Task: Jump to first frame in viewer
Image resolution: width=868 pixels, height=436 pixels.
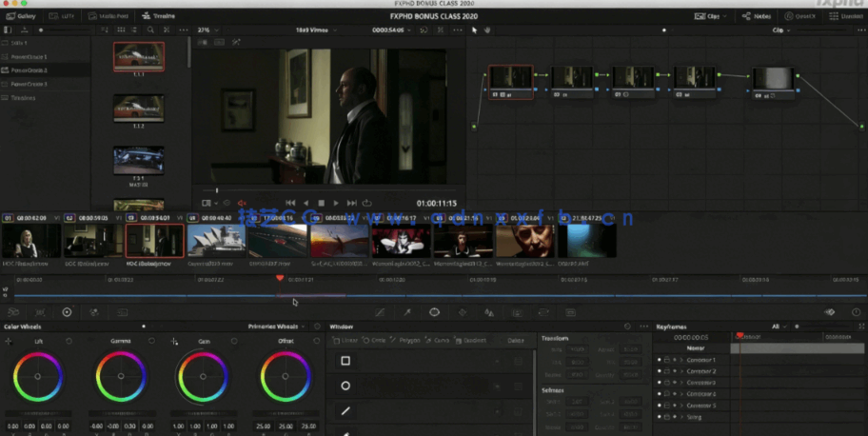Action: click(x=290, y=204)
